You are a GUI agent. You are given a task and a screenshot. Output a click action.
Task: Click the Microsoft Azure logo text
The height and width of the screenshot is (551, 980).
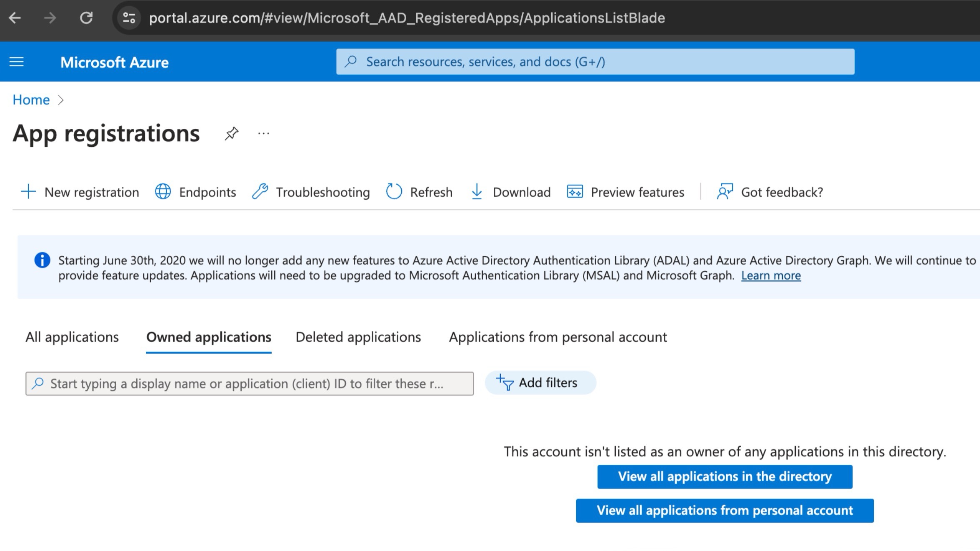tap(115, 63)
